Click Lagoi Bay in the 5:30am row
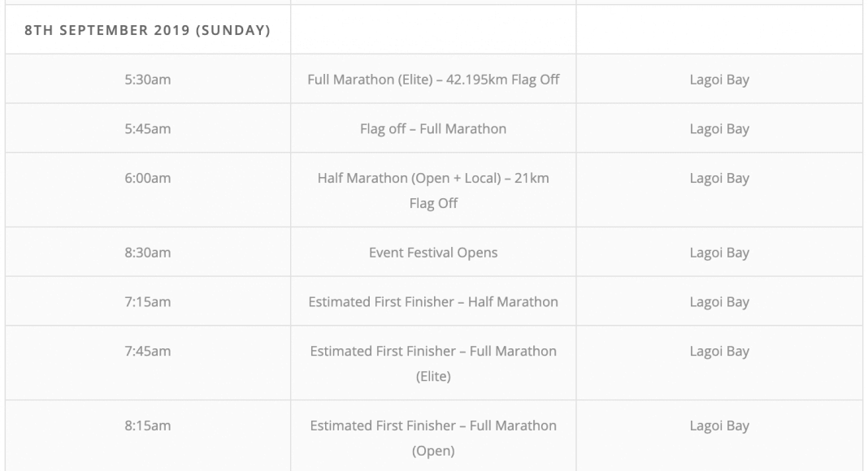This screenshot has height=471, width=868. pyautogui.click(x=719, y=80)
